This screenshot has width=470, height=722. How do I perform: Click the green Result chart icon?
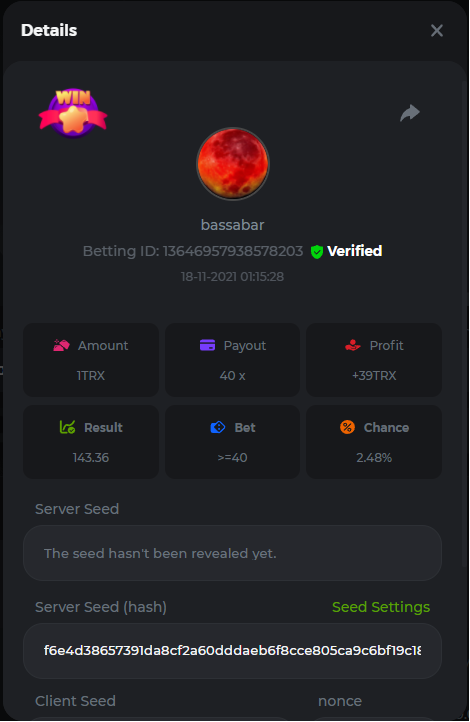[68, 427]
